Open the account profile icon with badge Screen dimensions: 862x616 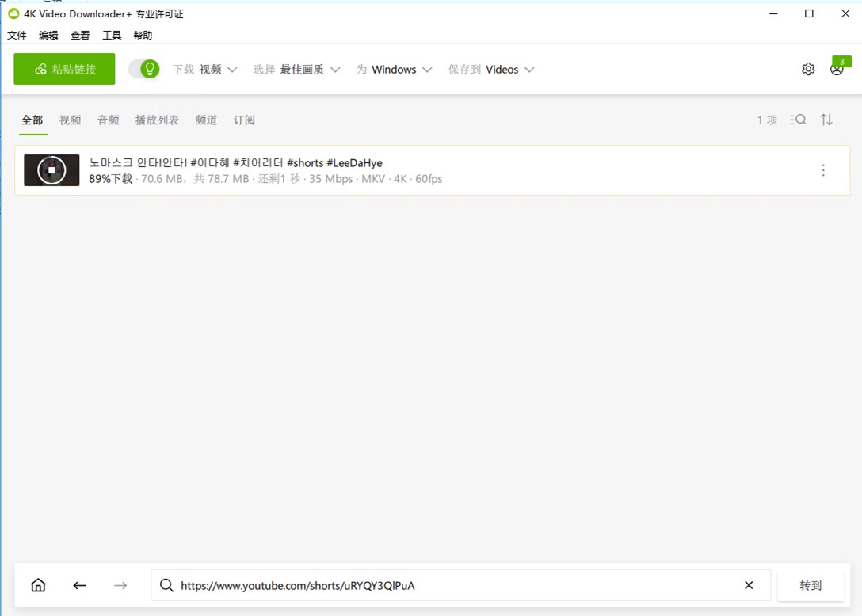point(837,70)
